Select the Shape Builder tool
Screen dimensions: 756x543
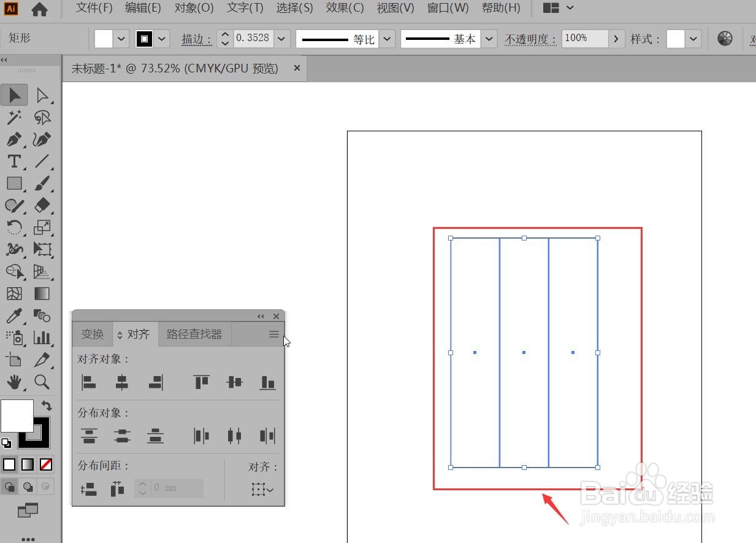pos(14,272)
